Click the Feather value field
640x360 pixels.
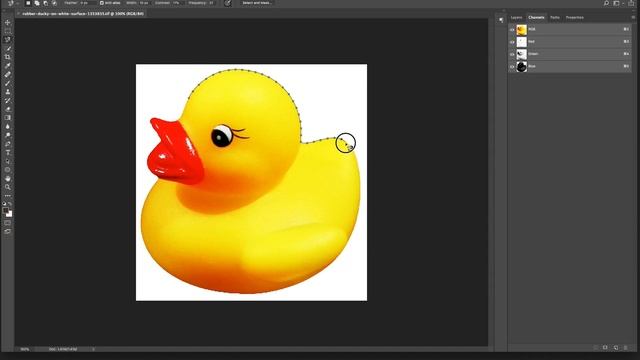[x=88, y=3]
